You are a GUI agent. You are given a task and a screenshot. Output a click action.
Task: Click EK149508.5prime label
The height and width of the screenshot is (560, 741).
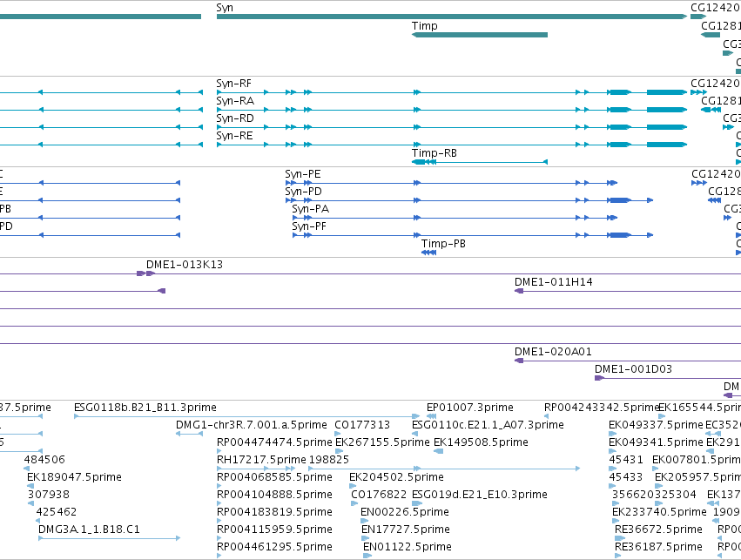pyautogui.click(x=481, y=442)
